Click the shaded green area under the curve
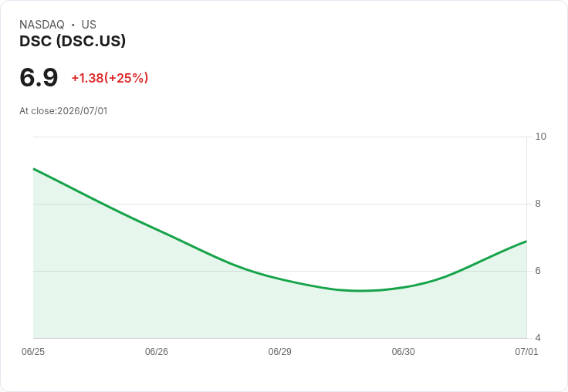 pyautogui.click(x=218, y=304)
